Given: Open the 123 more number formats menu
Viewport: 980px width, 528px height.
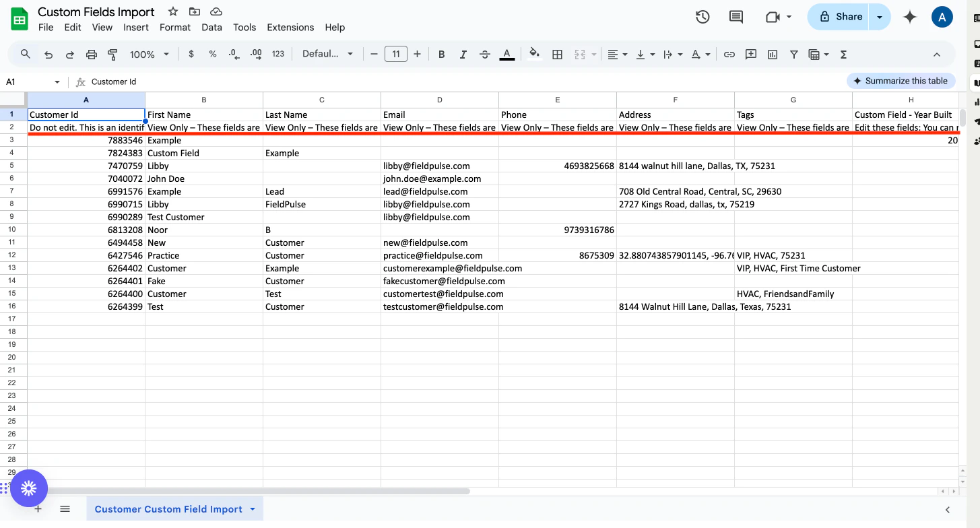Looking at the screenshot, I should 278,55.
